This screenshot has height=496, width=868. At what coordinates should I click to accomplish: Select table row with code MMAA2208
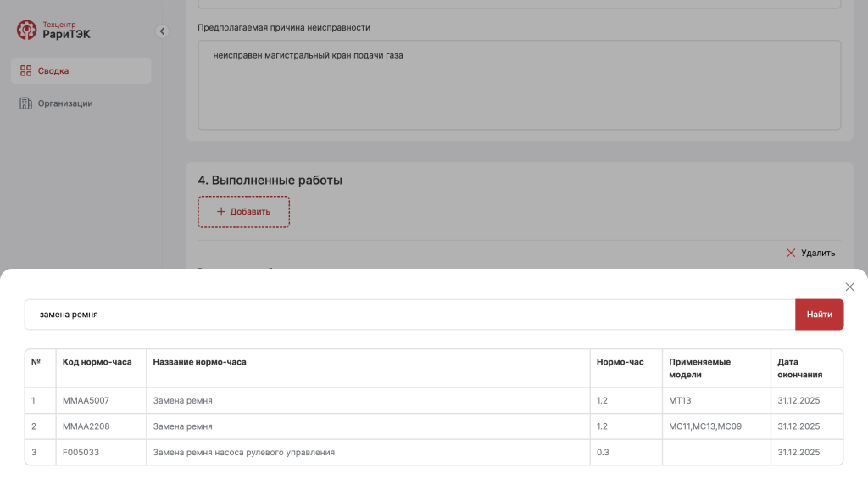tap(339, 426)
